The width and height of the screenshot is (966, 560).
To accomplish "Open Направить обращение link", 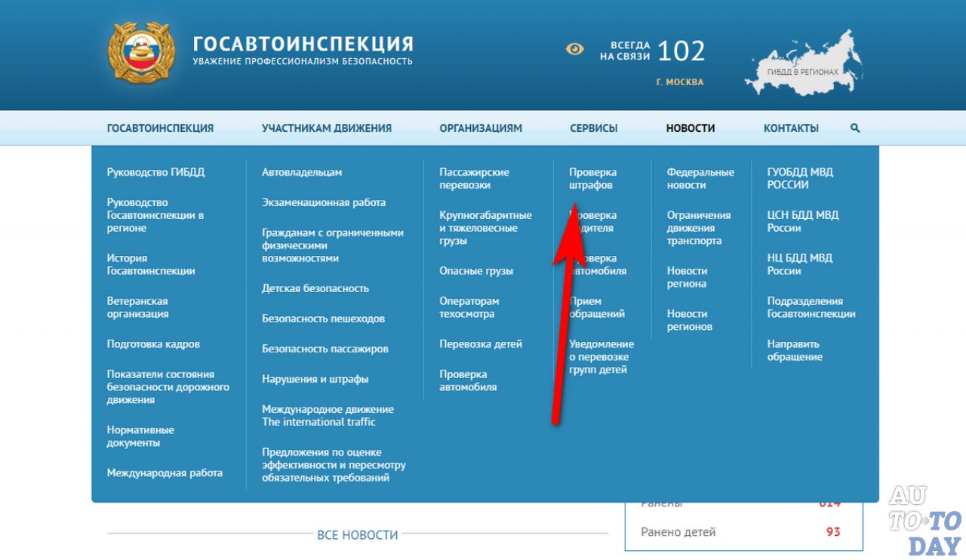I will pyautogui.click(x=795, y=350).
